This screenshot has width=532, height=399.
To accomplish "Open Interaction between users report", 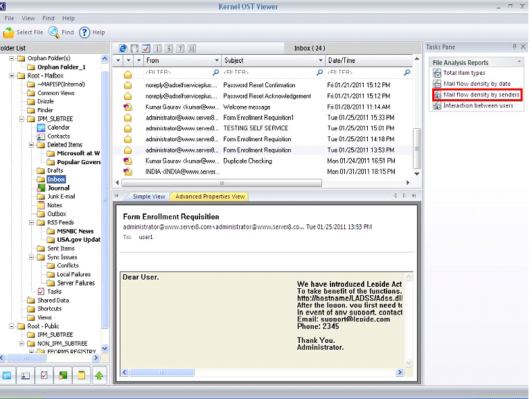I will pos(478,105).
